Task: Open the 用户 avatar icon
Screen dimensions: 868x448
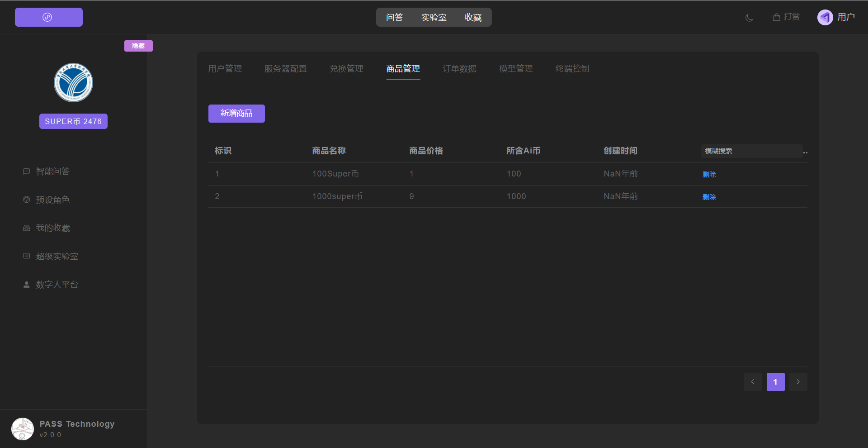Action: pyautogui.click(x=825, y=17)
